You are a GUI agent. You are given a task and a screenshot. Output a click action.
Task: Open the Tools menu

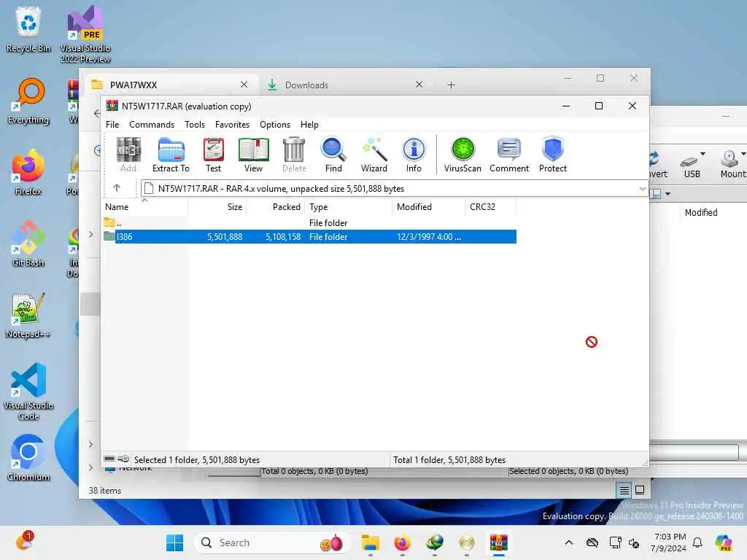195,124
